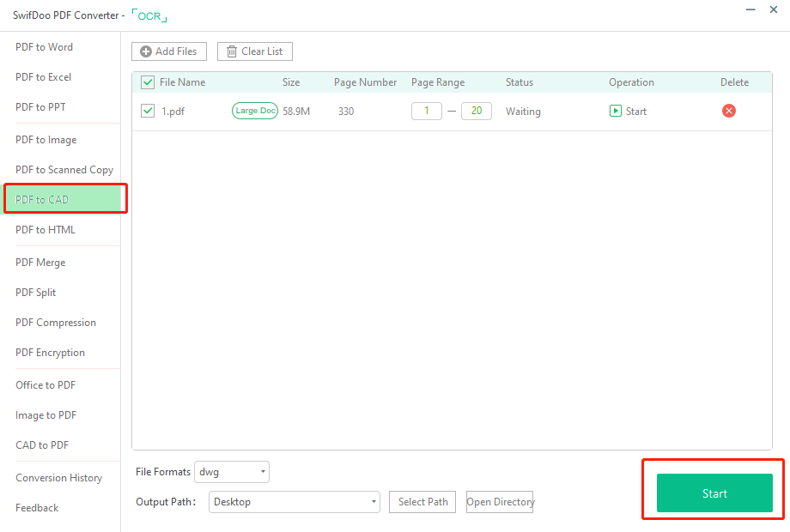The image size is (790, 532).
Task: Select Image to PDF
Action: [46, 415]
